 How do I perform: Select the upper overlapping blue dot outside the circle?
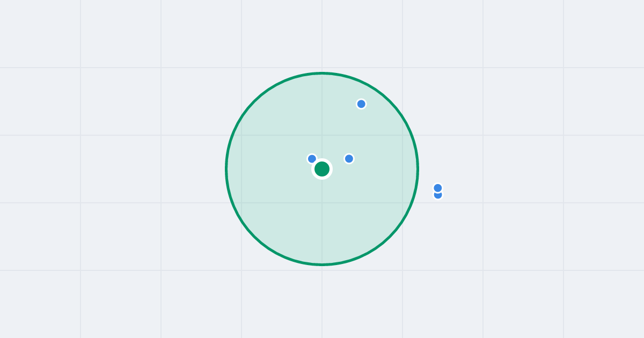point(438,188)
